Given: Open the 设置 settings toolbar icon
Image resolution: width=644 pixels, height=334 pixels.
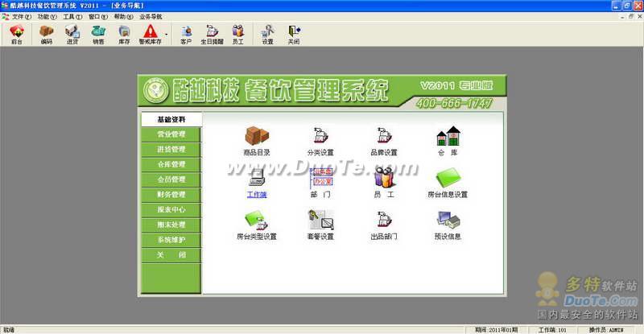Looking at the screenshot, I should (267, 35).
